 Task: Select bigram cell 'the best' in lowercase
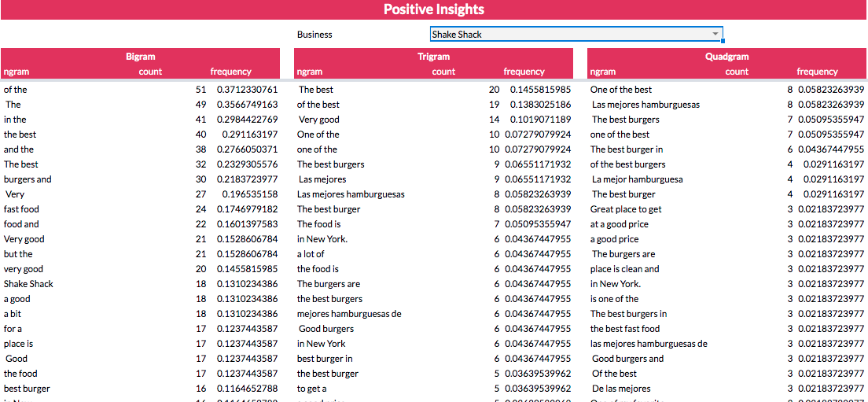(20, 135)
